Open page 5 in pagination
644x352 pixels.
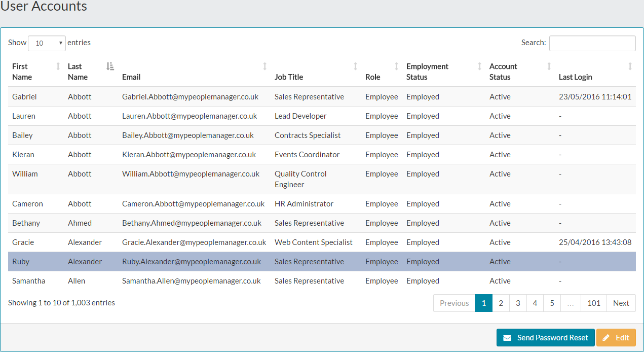[552, 303]
